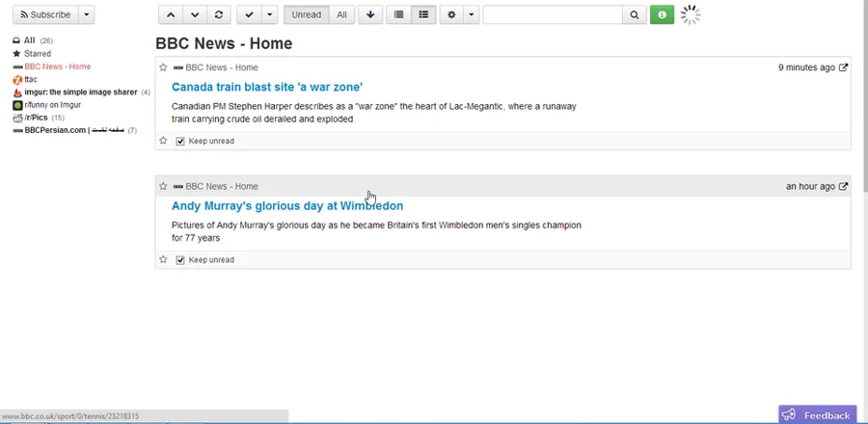Image resolution: width=868 pixels, height=424 pixels.
Task: Open imgur: the simple image sharer feed
Action: click(80, 93)
